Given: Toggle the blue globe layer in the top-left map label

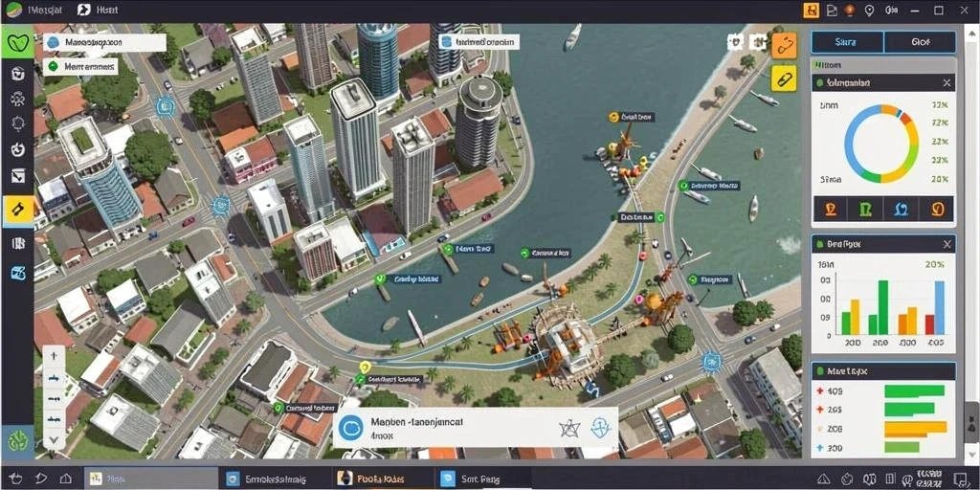Looking at the screenshot, I should (x=53, y=42).
